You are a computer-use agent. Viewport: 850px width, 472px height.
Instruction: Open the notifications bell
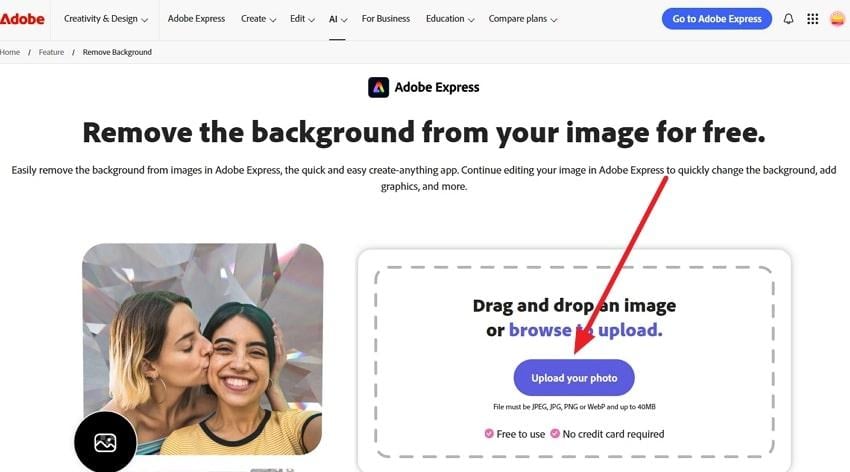(788, 19)
